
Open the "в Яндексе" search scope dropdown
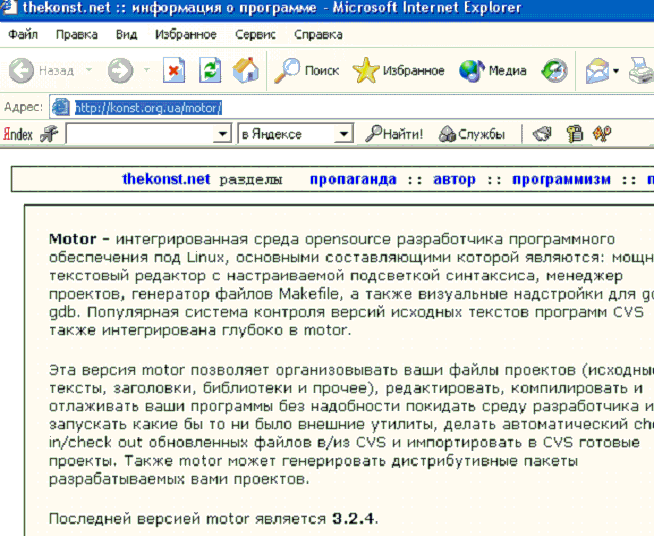tap(344, 134)
